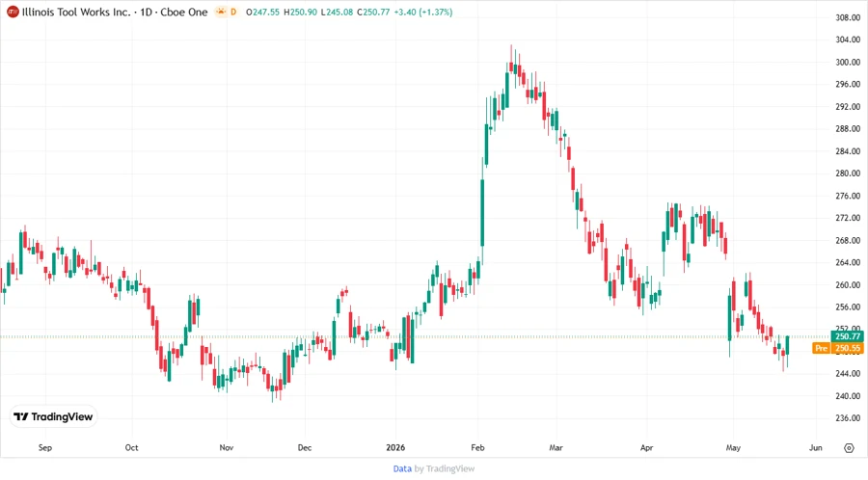Click the change value +3.40 (+1.37%)
This screenshot has width=868, height=480.
423,12
